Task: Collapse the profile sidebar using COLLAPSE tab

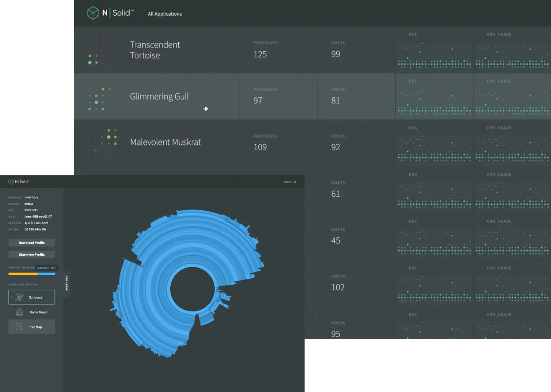Action: point(67,283)
